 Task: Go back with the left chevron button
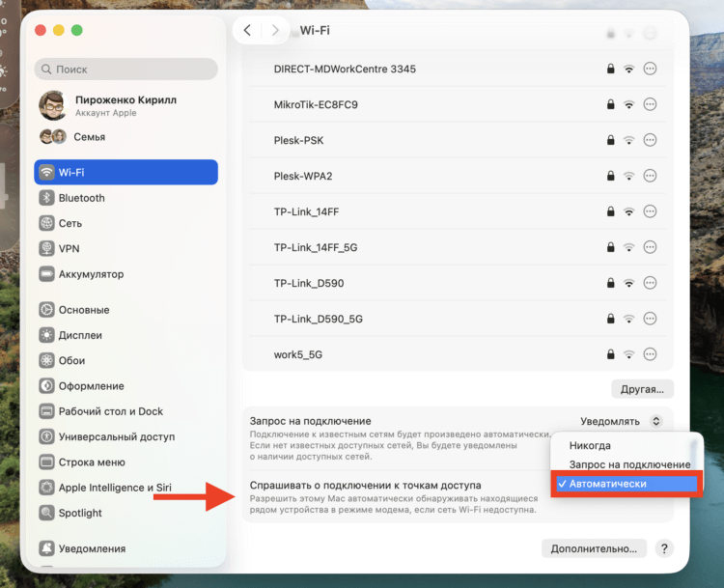[x=247, y=31]
